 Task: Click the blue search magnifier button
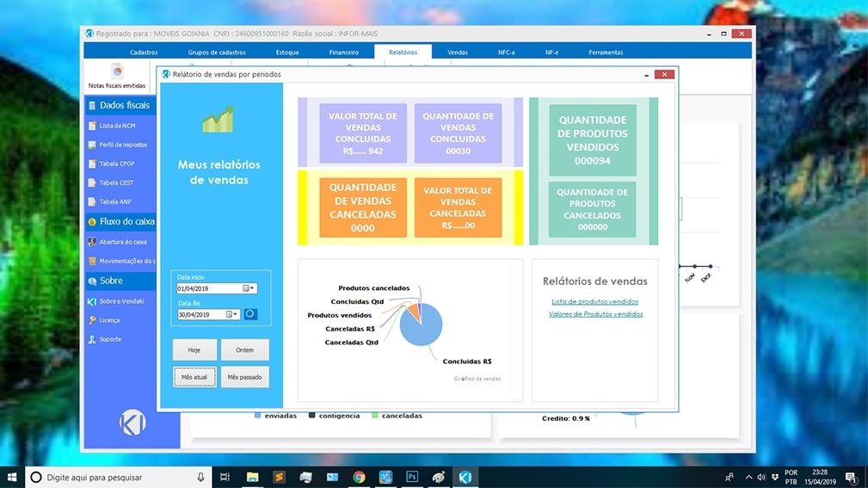tap(250, 314)
